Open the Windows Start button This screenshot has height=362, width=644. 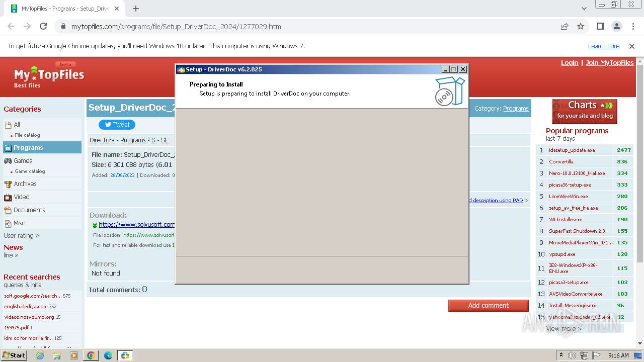(14, 355)
